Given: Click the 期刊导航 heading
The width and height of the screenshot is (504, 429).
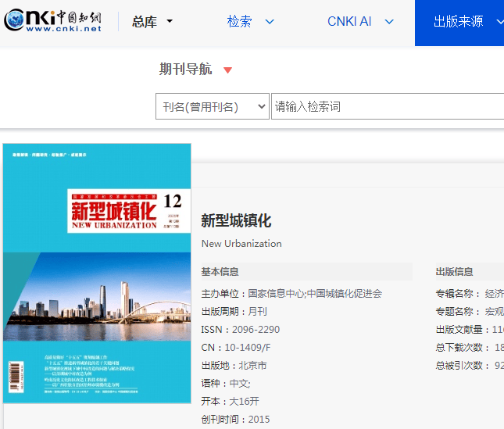Looking at the screenshot, I should tap(185, 69).
